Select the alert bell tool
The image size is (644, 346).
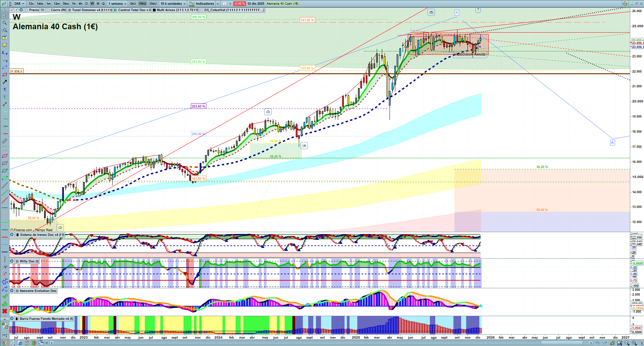click(5, 45)
